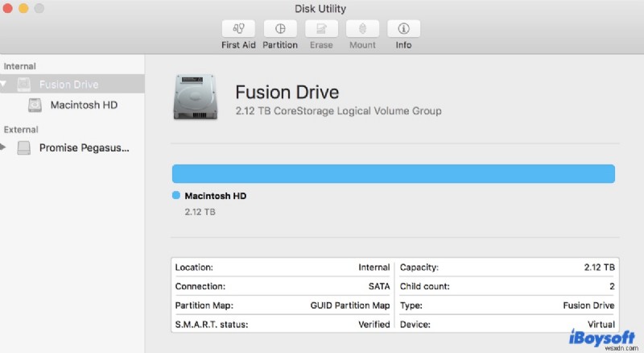
Task: Click the Promise Pegasus external drive icon
Action: click(24, 147)
